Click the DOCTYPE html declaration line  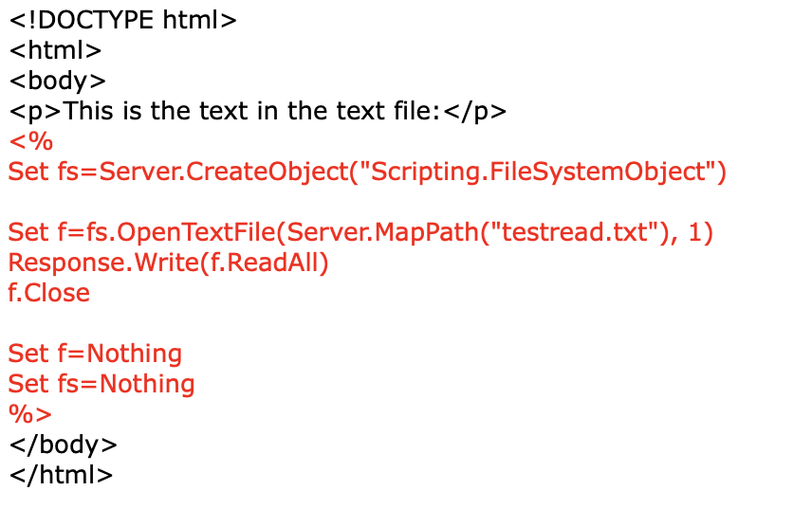coord(122,20)
